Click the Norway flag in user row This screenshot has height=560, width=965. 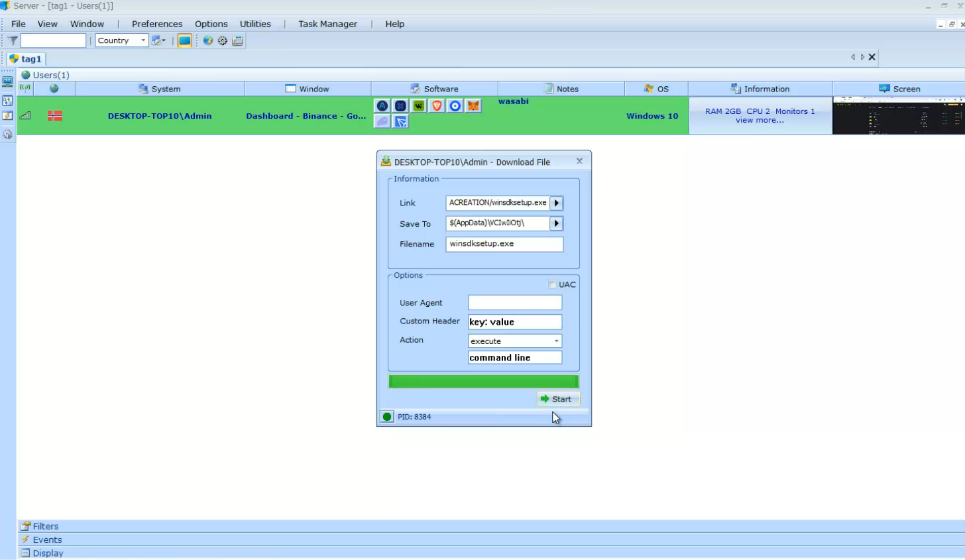point(55,115)
